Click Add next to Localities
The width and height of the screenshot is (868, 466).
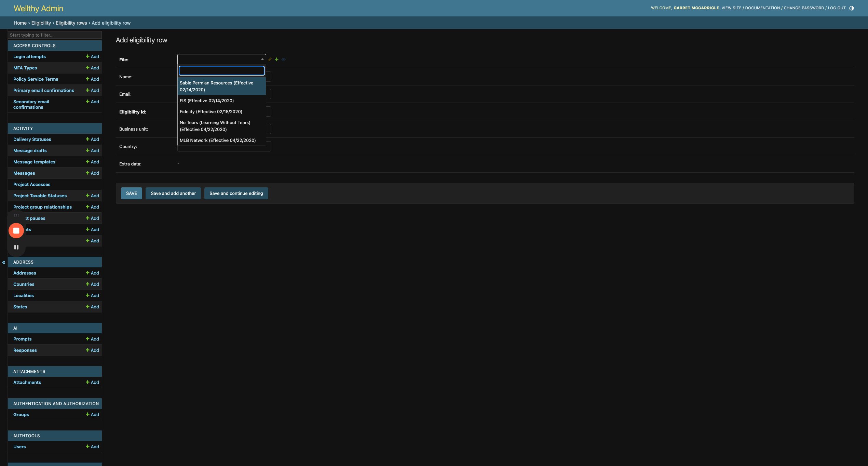92,295
